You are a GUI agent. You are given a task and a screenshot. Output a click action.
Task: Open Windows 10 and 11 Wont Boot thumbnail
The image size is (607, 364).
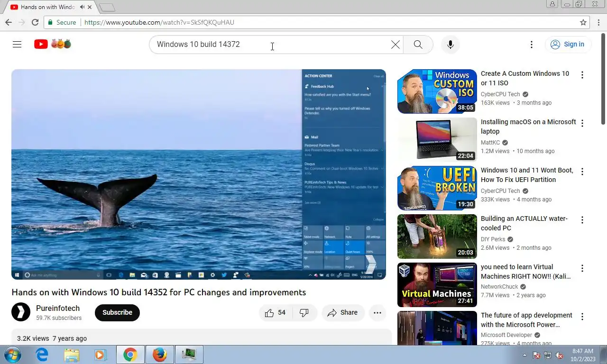pos(437,188)
